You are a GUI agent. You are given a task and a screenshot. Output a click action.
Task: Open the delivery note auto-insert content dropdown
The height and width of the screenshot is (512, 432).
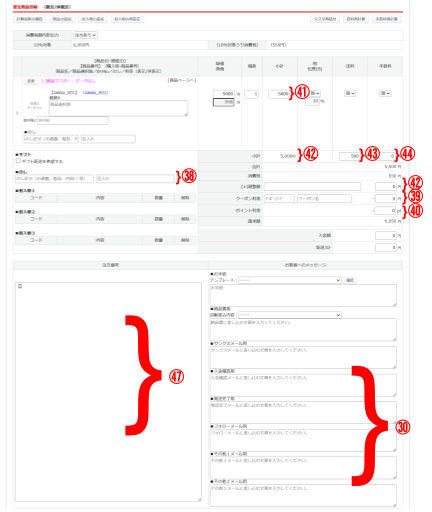coord(290,315)
